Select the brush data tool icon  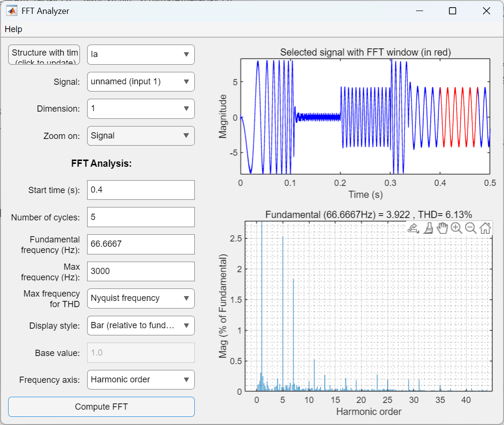428,228
